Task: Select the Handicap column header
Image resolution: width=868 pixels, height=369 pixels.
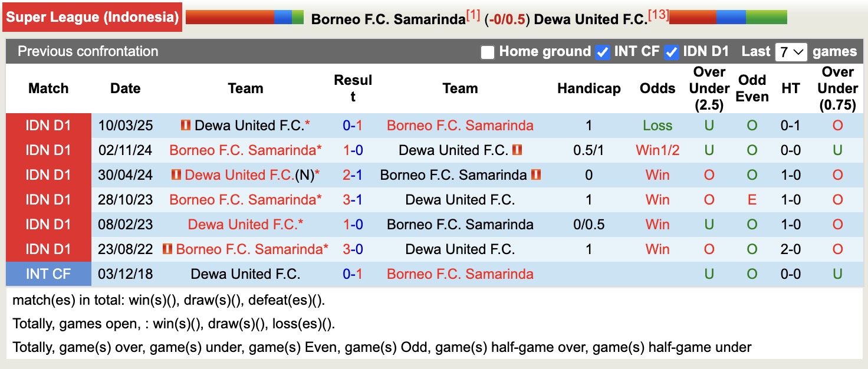Action: (x=588, y=88)
